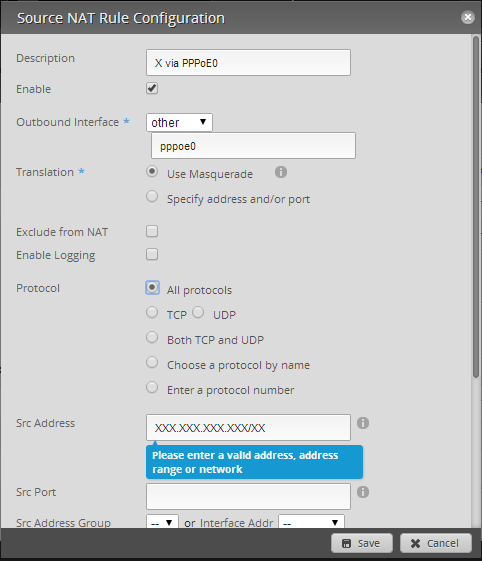Image resolution: width=482 pixels, height=561 pixels.
Task: Close the Source NAT Rule Configuration dialog
Action: coord(468,17)
